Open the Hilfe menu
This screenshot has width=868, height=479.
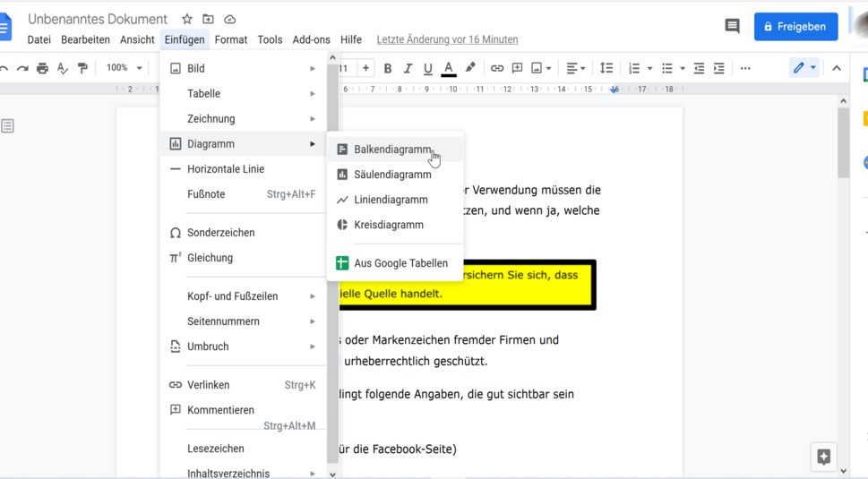[351, 39]
